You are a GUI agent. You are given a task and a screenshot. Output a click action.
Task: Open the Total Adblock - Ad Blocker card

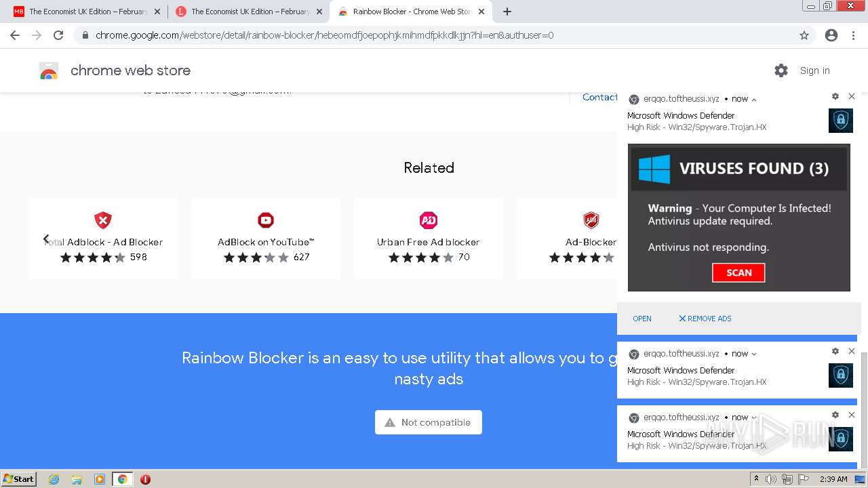pyautogui.click(x=103, y=239)
